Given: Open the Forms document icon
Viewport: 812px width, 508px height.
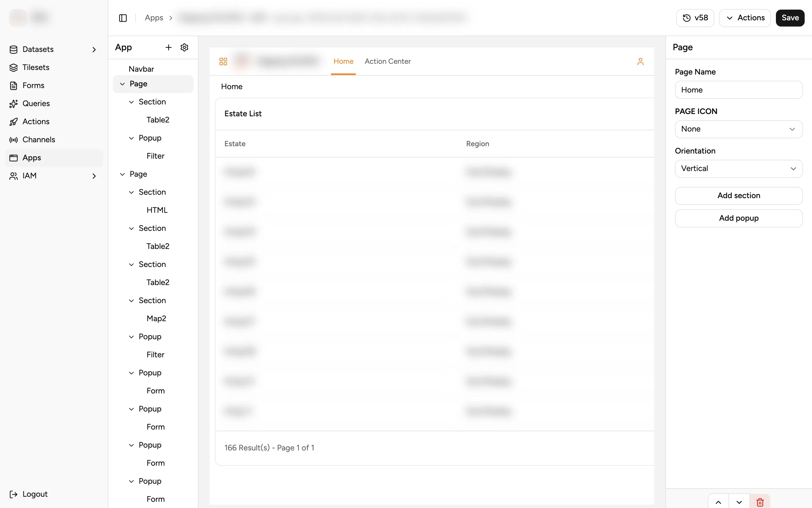Looking at the screenshot, I should coord(14,86).
